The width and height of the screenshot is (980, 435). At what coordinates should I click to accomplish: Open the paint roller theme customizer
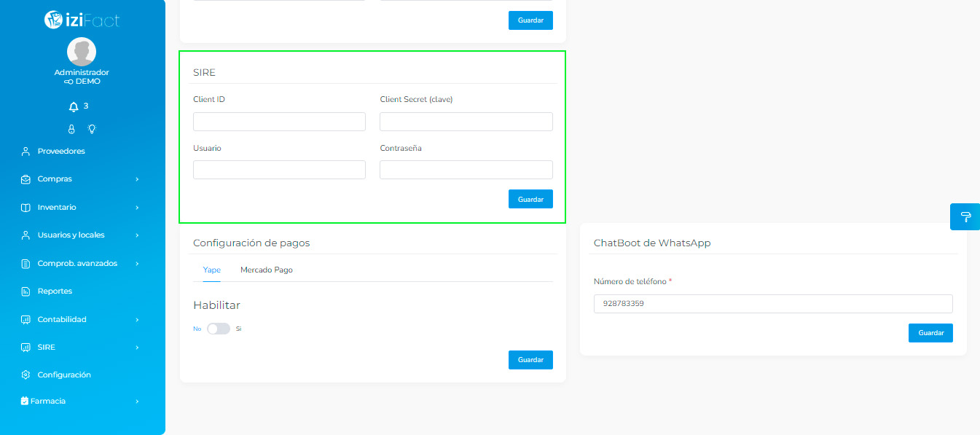click(x=965, y=216)
